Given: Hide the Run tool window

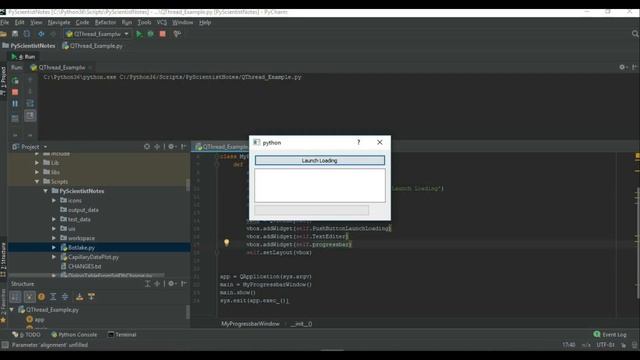Looking at the screenshot, I should click(635, 67).
